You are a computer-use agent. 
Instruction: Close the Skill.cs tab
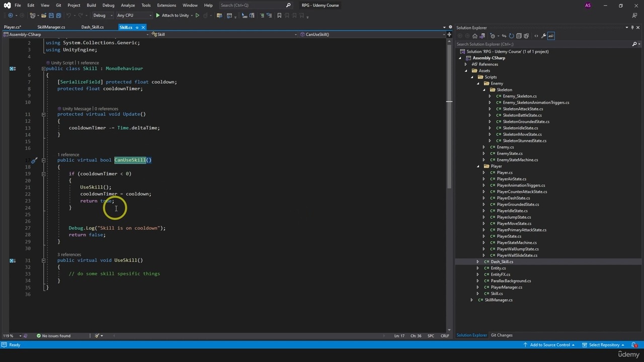click(143, 28)
